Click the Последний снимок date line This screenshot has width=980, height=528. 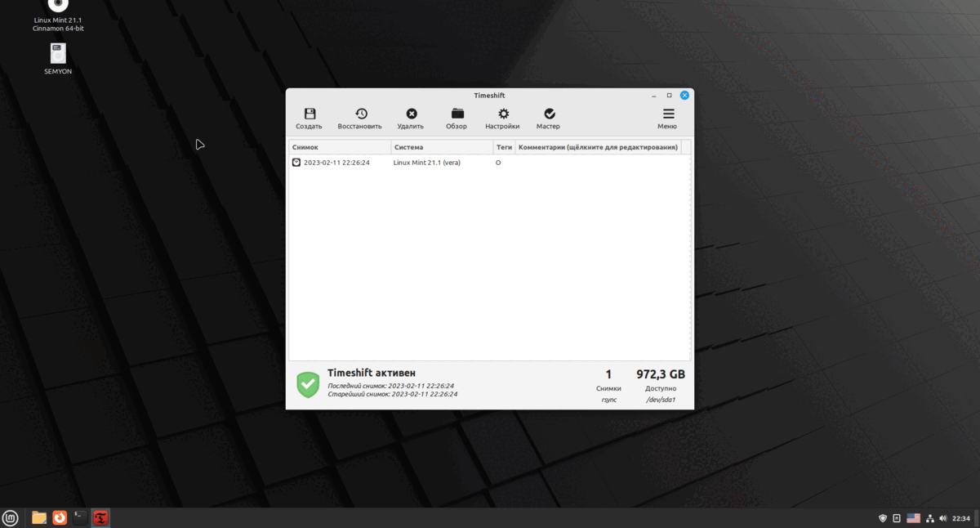390,386
